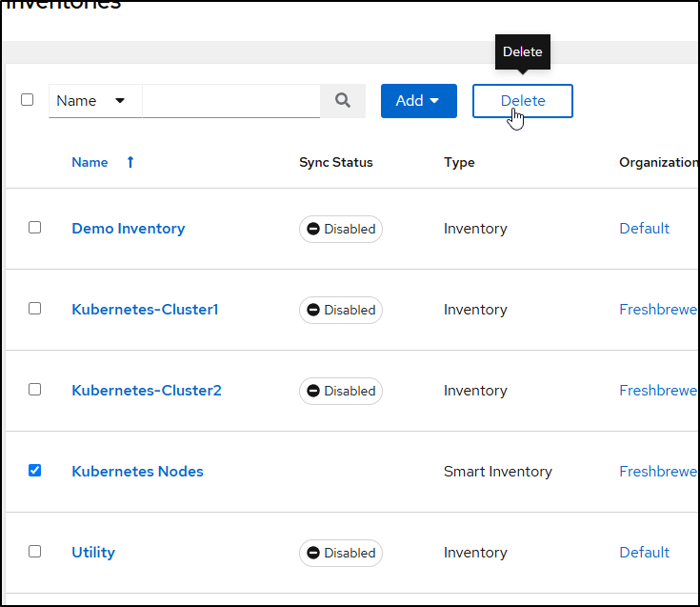The height and width of the screenshot is (607, 700).
Task: Check the Kubernetes-Cluster1 row checkbox
Action: (35, 308)
